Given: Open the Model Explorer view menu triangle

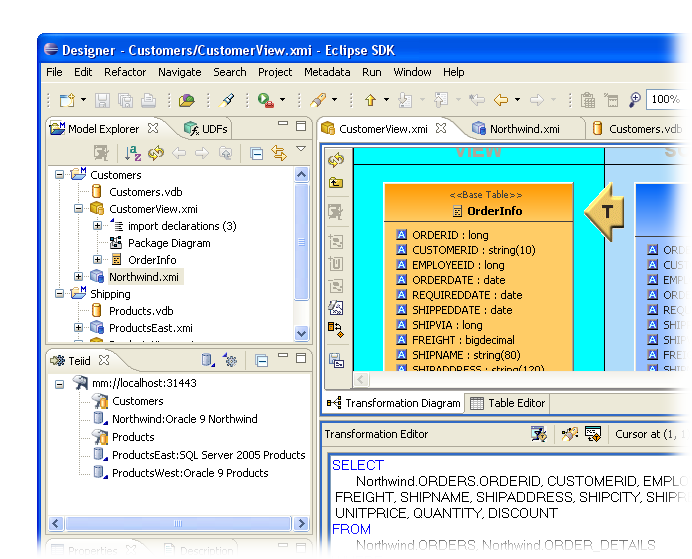Looking at the screenshot, I should pos(301,149).
